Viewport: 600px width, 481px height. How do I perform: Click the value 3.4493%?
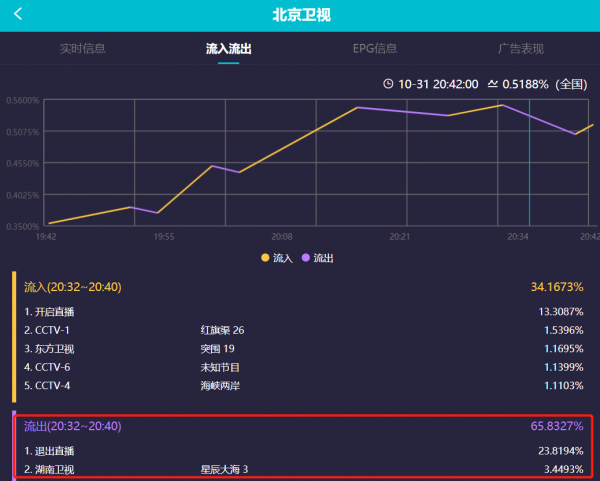[564, 470]
